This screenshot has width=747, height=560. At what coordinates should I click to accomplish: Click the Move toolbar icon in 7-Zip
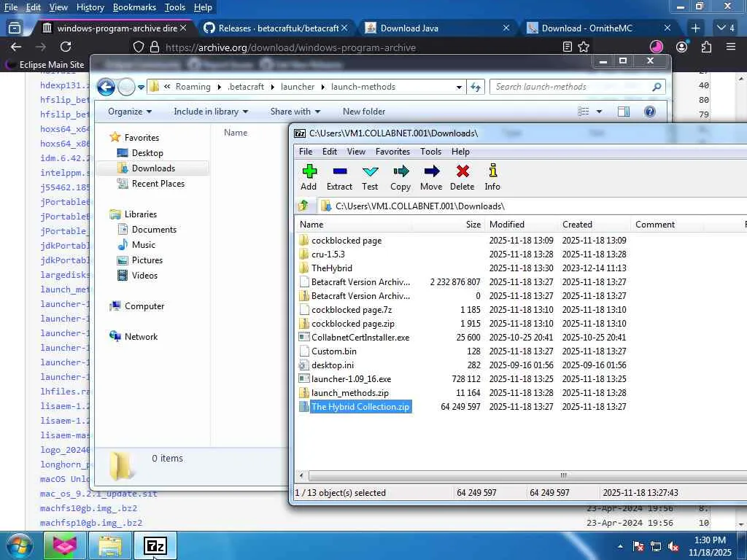pos(431,177)
